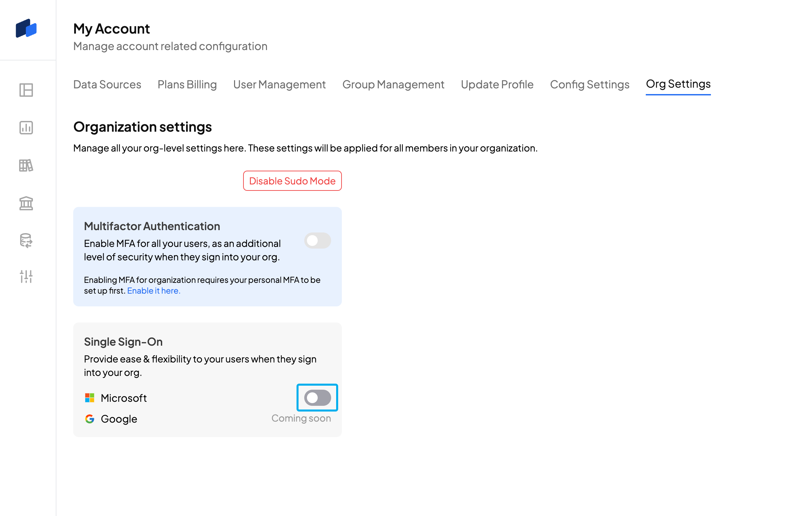This screenshot has height=516, width=812.
Task: Open Update Profile tab
Action: [x=497, y=84]
